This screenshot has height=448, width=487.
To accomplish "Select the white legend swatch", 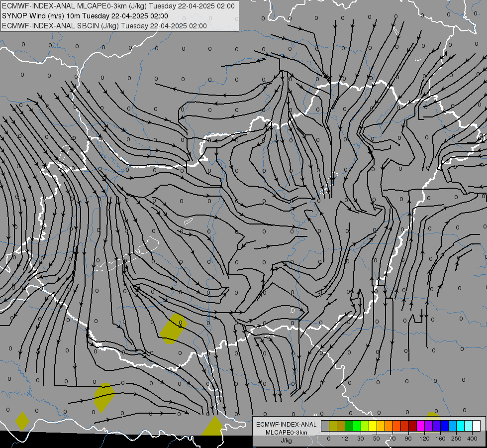I will (x=477, y=426).
